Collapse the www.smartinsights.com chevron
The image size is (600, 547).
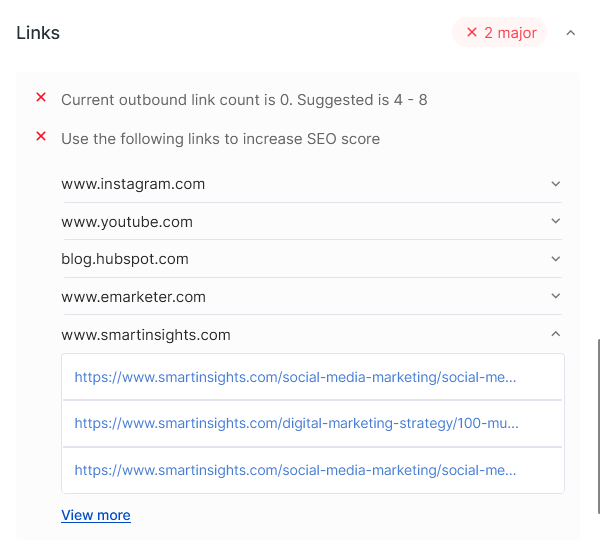coord(556,334)
